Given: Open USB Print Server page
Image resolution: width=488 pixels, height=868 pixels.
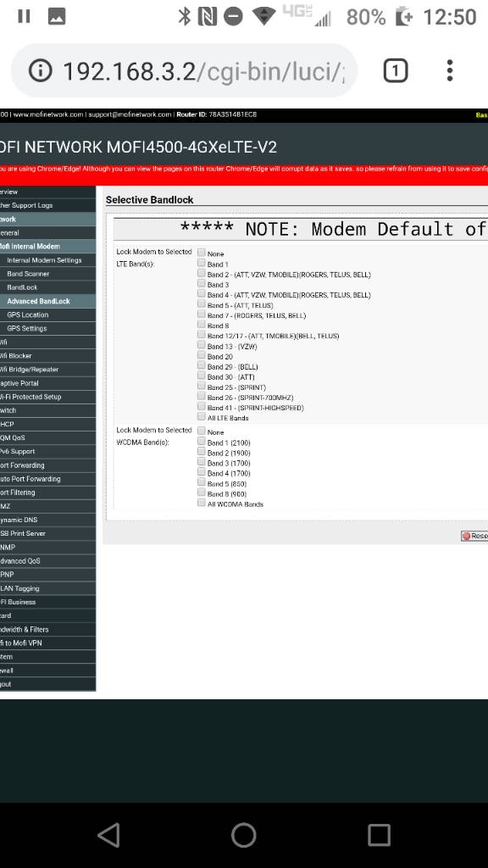Looking at the screenshot, I should coord(47,534).
